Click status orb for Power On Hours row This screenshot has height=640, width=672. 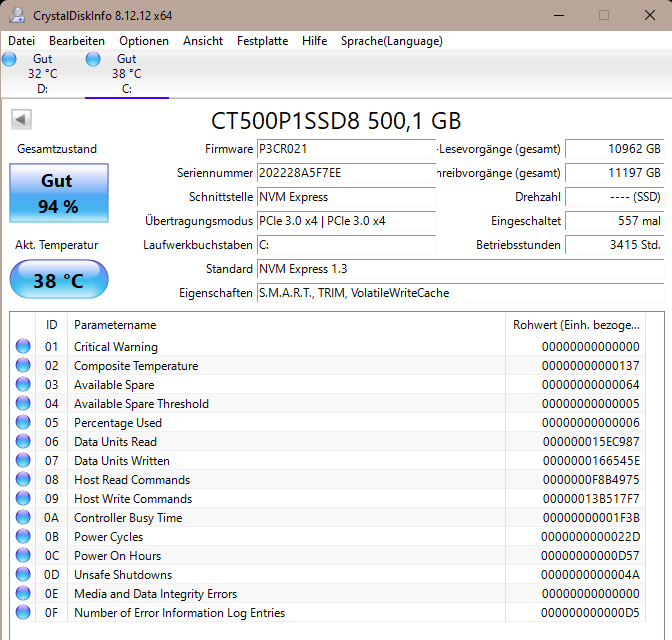23,555
